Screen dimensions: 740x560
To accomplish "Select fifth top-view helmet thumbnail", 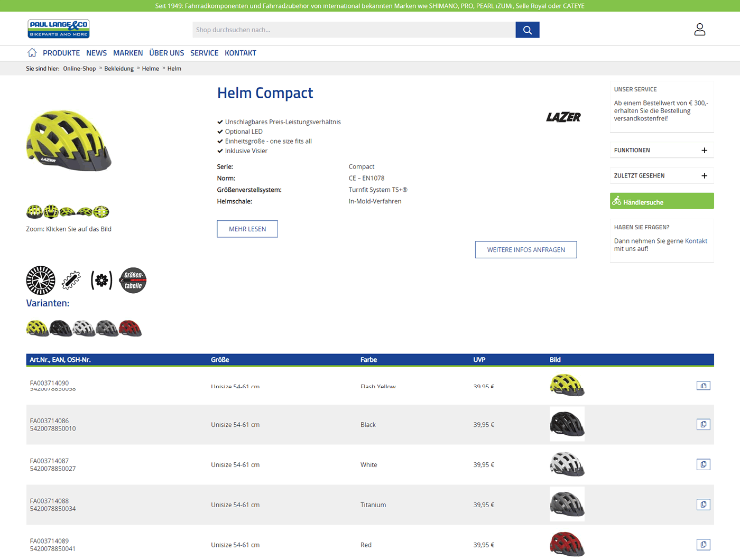I will [101, 212].
